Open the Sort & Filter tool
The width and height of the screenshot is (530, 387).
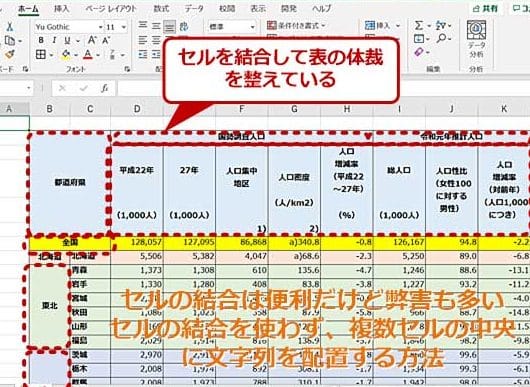point(441,25)
